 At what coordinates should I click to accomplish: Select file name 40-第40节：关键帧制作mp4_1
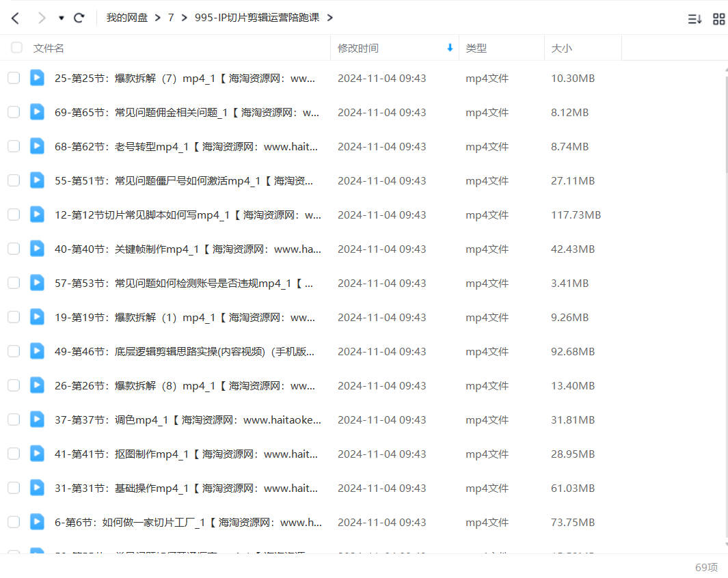(x=187, y=249)
